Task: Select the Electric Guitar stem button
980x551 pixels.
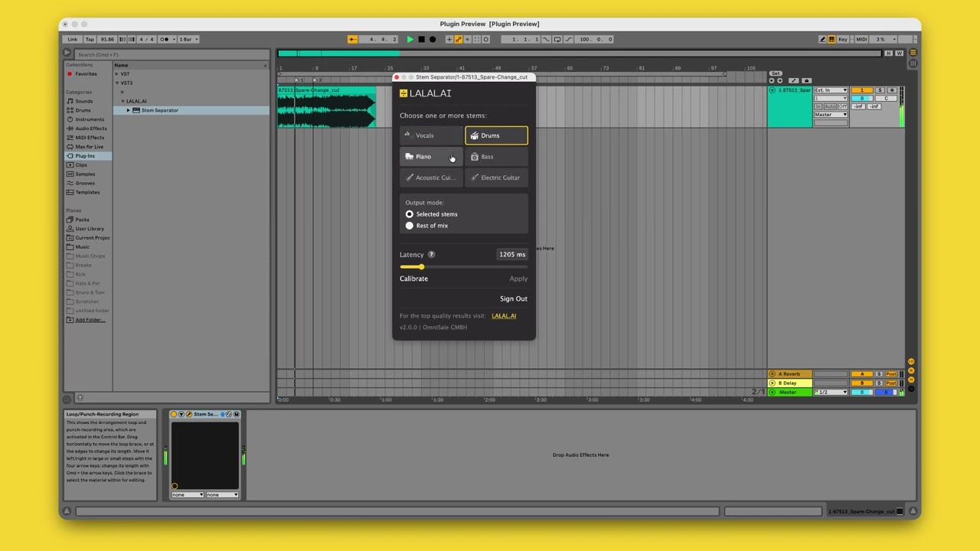Action: pos(496,178)
